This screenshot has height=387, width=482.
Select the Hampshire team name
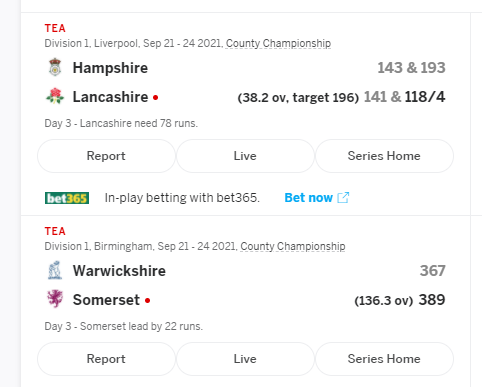pos(110,68)
